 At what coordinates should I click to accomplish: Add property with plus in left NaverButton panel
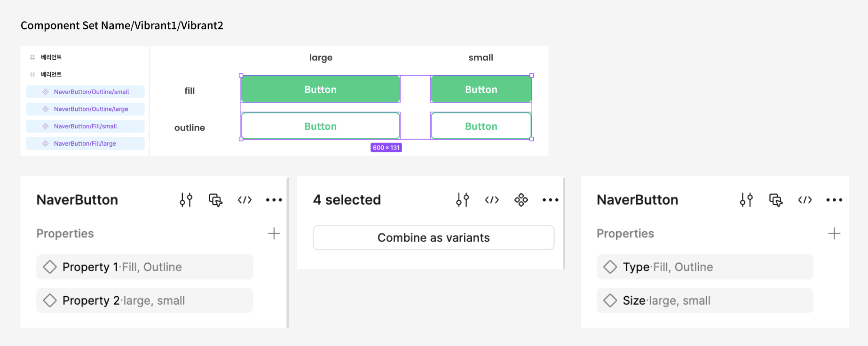tap(274, 234)
